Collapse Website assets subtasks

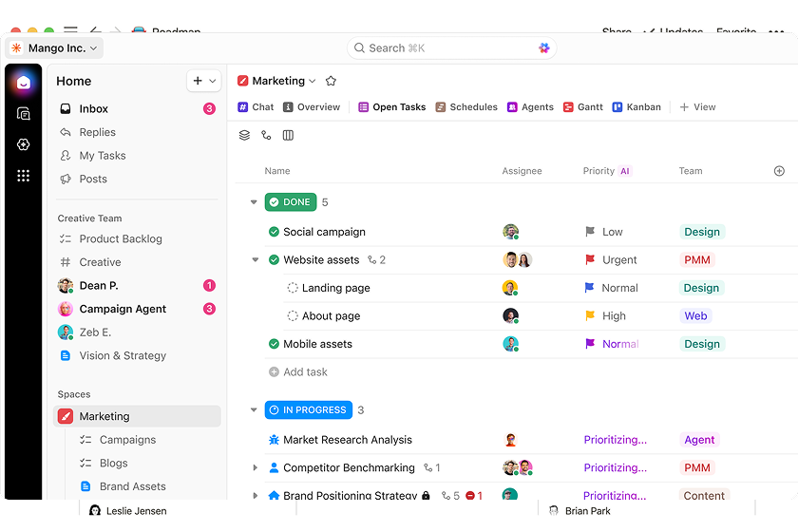(256, 259)
